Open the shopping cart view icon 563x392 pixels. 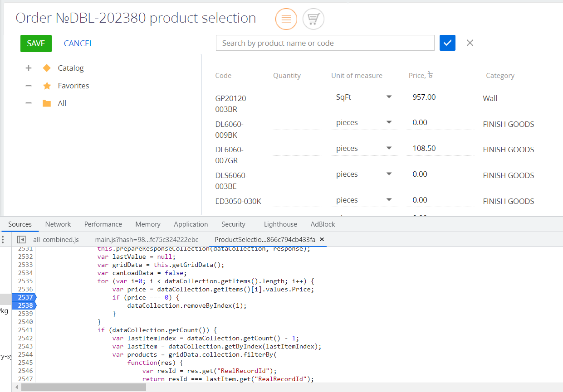coord(313,19)
